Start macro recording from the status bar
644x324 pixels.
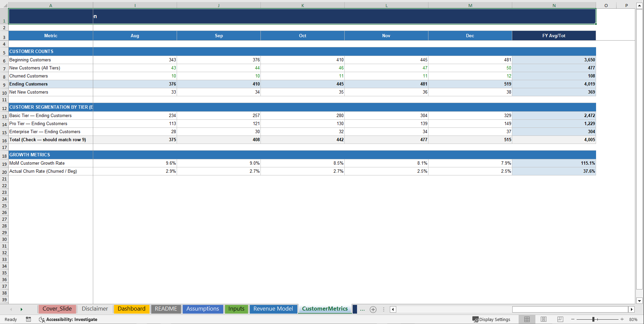(x=28, y=319)
